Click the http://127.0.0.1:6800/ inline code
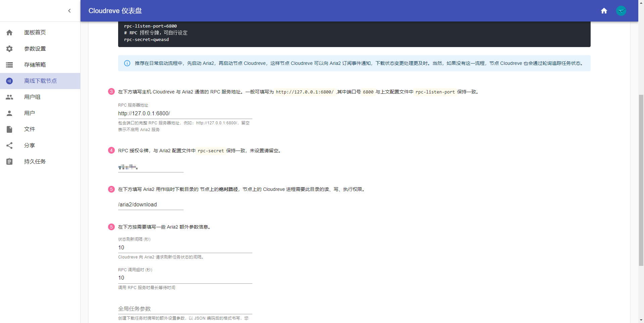 305,92
